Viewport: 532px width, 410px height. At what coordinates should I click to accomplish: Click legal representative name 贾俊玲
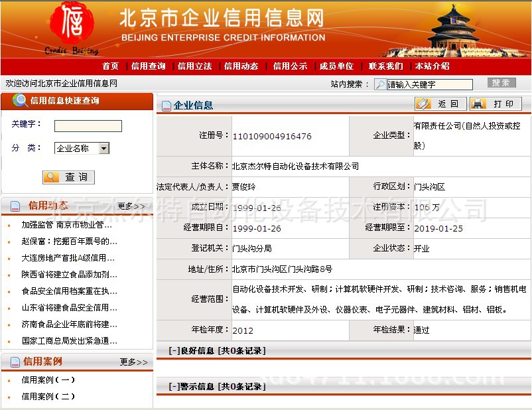[x=244, y=187]
